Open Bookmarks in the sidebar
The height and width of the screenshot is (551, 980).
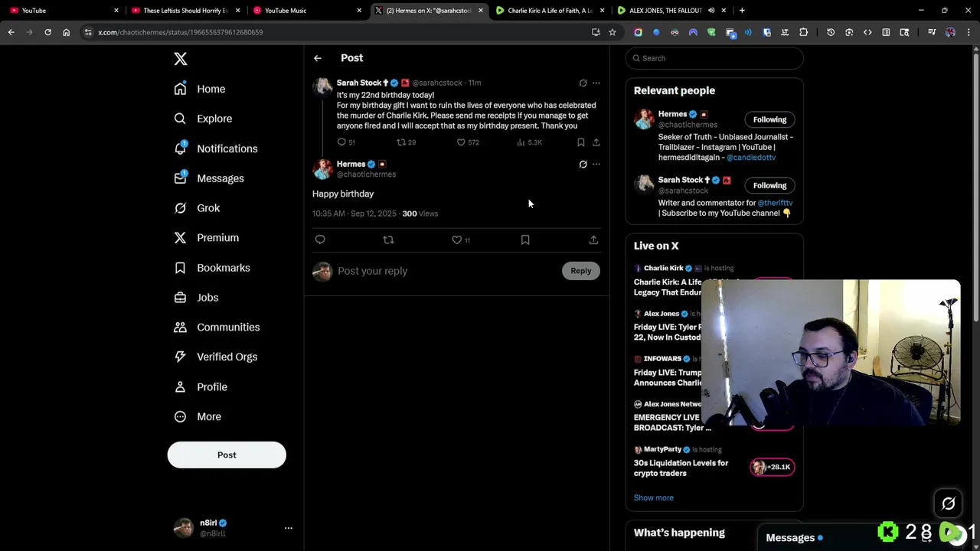212,268
